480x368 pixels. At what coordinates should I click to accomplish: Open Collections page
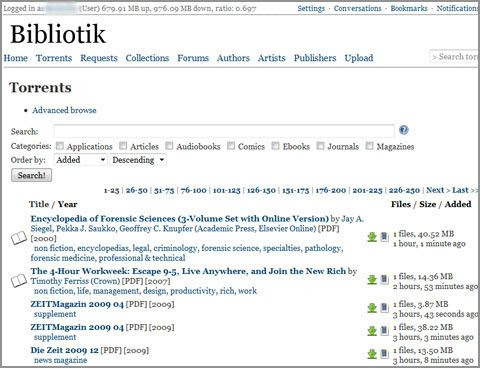147,58
